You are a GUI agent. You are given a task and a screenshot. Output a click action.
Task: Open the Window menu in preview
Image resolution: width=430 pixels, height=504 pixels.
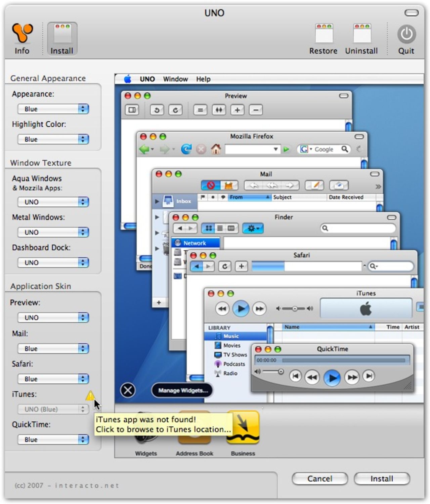(x=175, y=79)
